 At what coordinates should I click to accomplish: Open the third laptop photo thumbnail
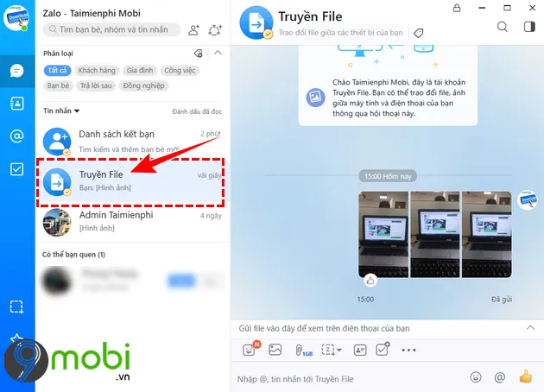point(487,235)
